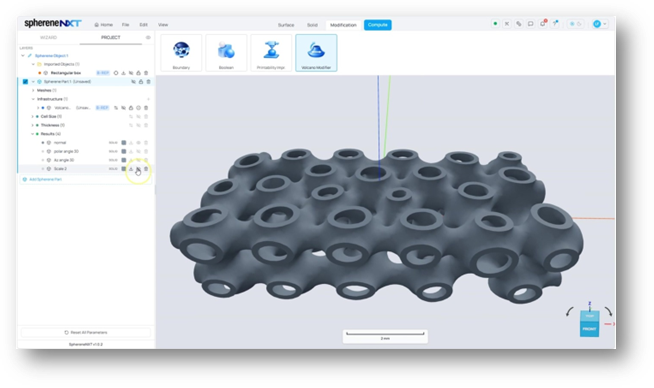This screenshot has width=654, height=388.
Task: Click the color swatch of normal result
Action: 124,143
